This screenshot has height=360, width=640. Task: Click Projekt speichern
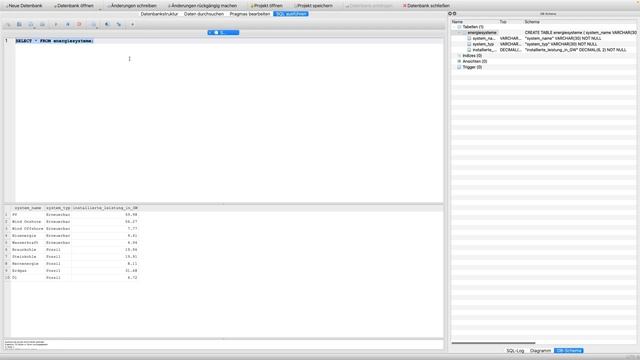pos(313,6)
